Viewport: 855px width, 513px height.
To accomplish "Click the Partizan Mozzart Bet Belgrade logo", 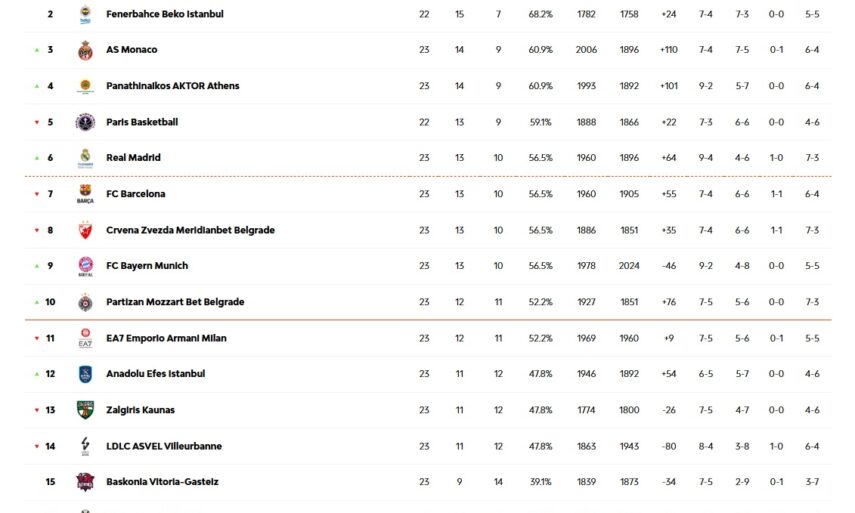I will (85, 302).
